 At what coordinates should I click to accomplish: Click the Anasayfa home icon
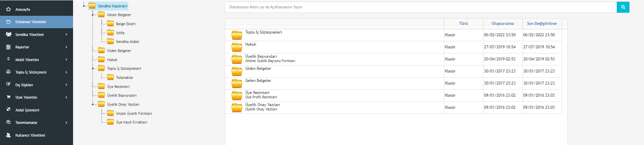coord(8,9)
